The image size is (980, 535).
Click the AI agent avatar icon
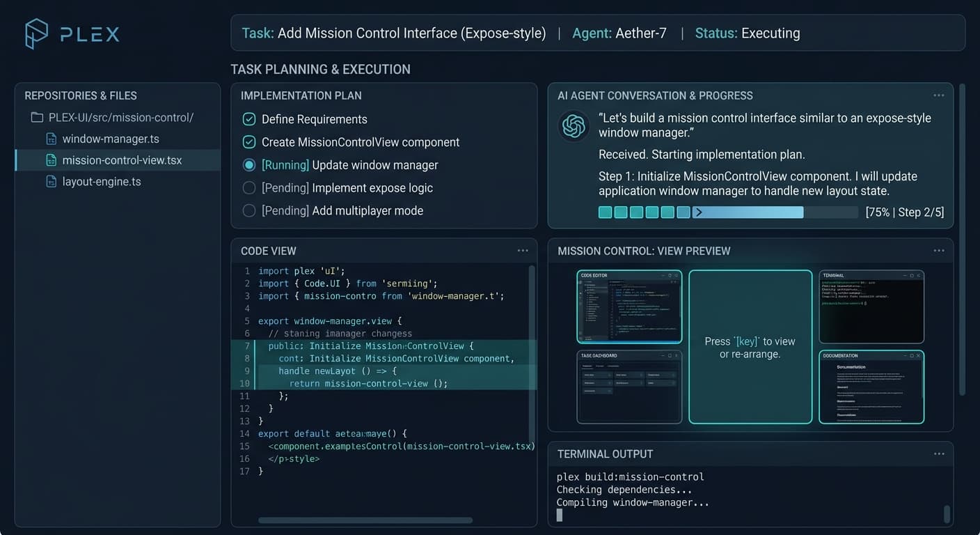[574, 126]
